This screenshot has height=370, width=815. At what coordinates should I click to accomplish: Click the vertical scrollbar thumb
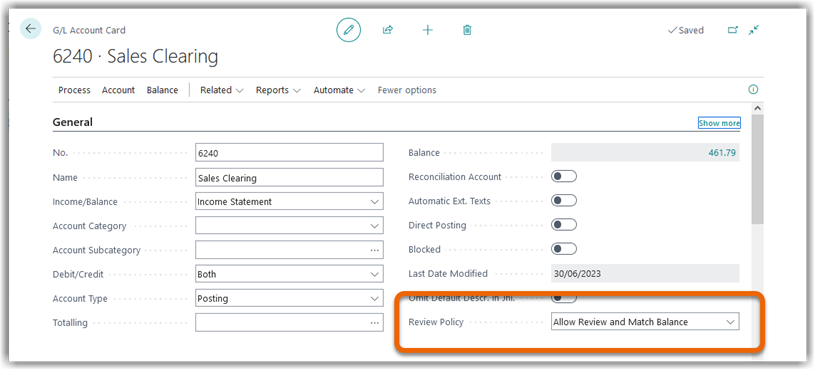757,169
